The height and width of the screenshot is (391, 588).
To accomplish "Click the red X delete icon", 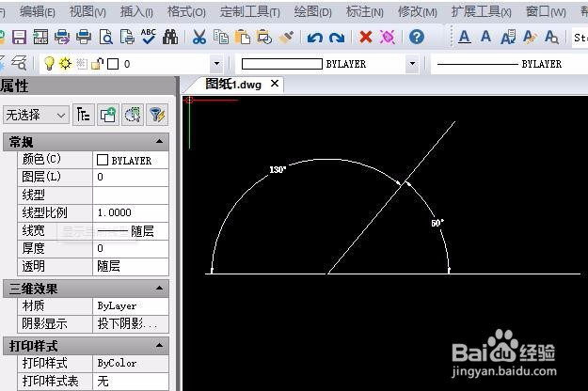I will coord(366,37).
